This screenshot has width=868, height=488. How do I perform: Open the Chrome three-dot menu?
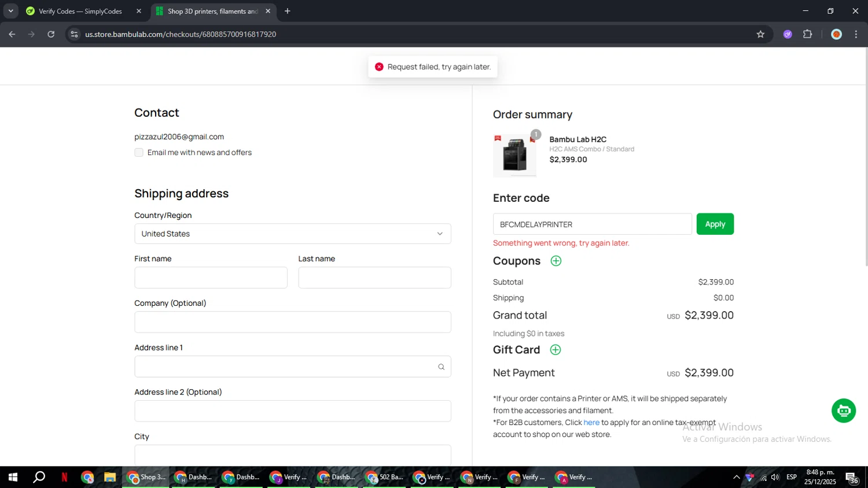856,34
